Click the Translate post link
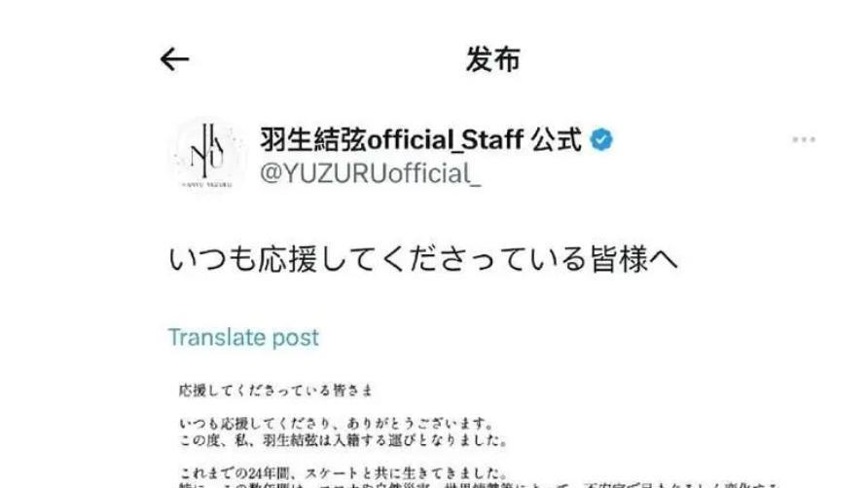 coord(243,337)
